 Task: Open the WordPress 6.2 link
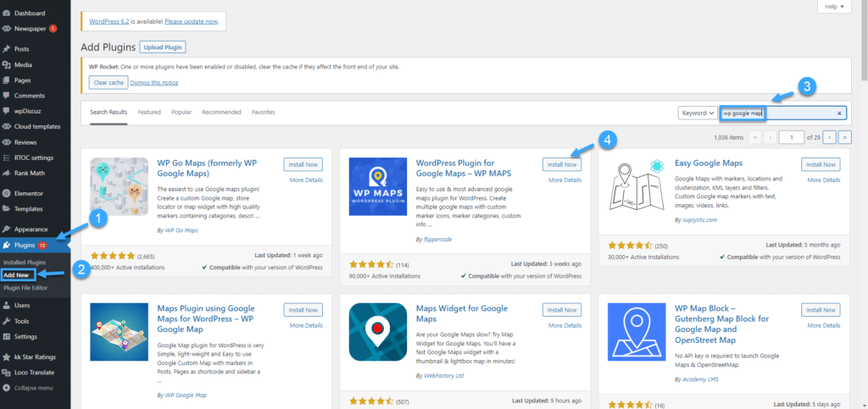(111, 21)
